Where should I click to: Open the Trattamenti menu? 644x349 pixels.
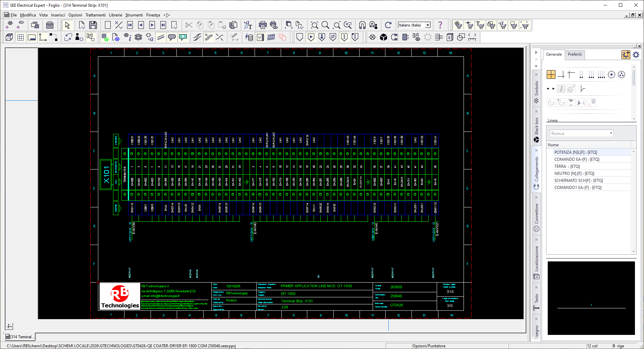click(95, 15)
